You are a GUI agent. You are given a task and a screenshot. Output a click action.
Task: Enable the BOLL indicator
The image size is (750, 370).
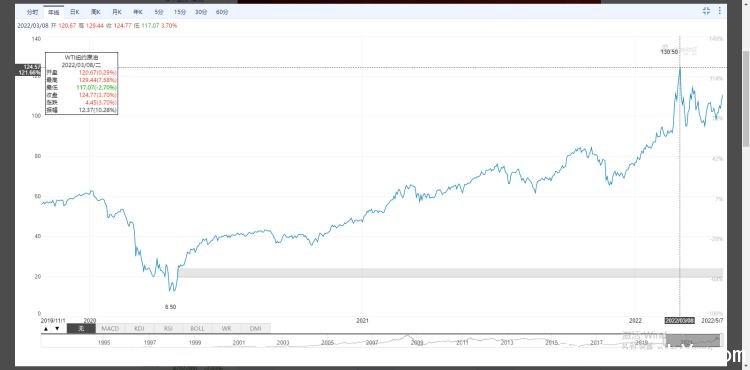click(x=198, y=328)
